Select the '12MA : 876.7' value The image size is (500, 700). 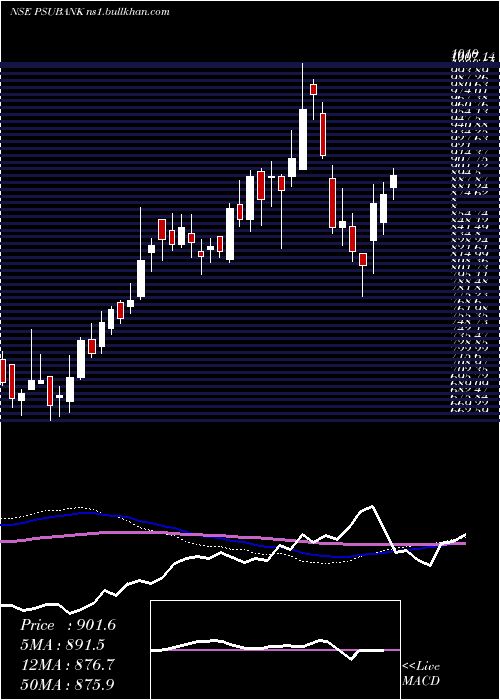[x=68, y=664]
